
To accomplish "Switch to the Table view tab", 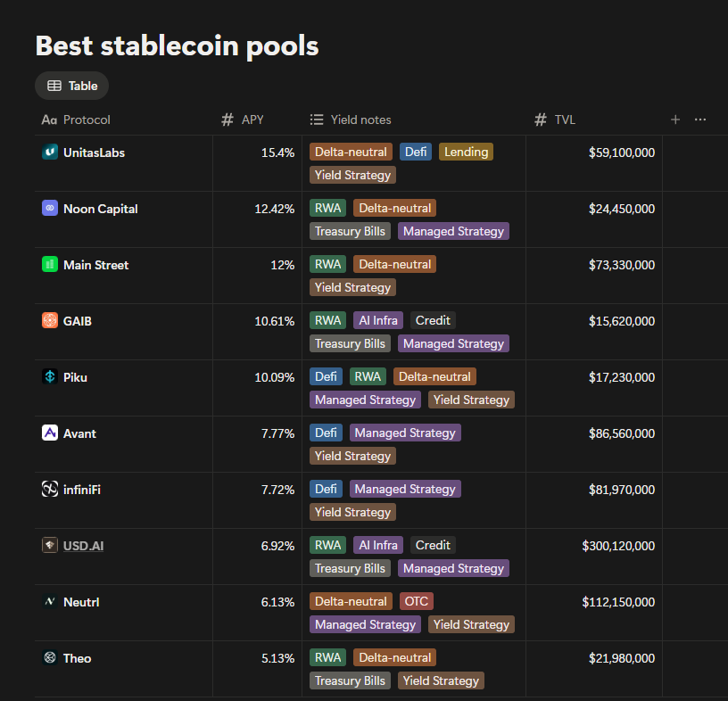I will point(72,86).
